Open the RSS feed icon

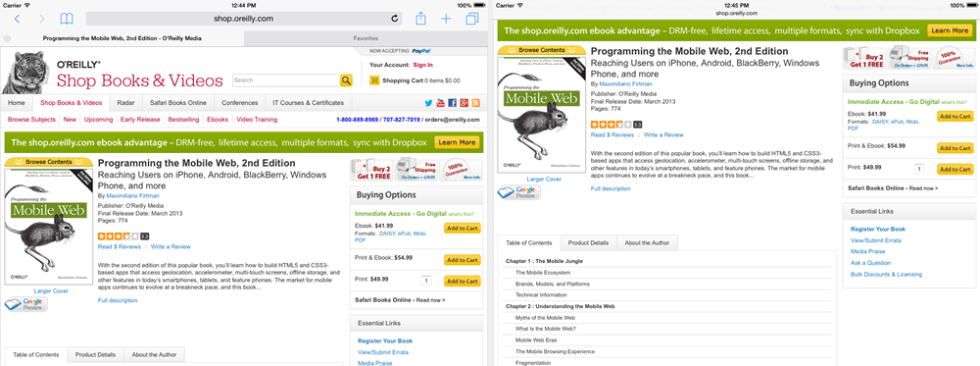[475, 103]
